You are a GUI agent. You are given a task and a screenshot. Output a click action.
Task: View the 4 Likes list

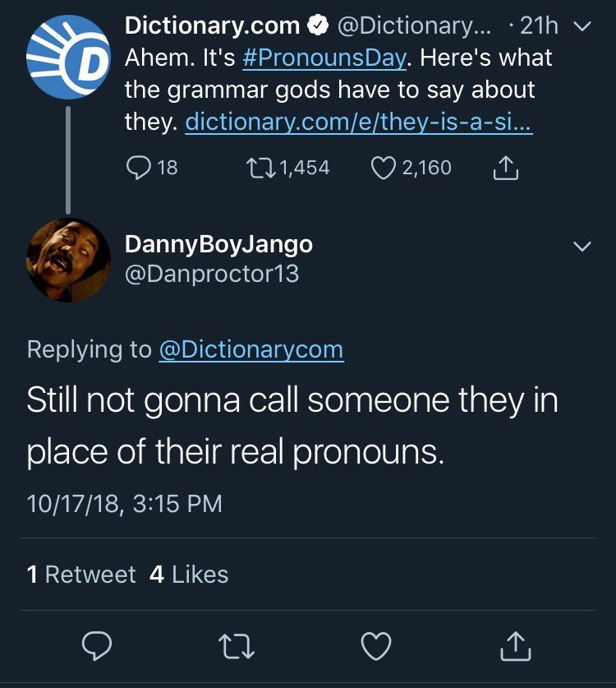tap(189, 574)
